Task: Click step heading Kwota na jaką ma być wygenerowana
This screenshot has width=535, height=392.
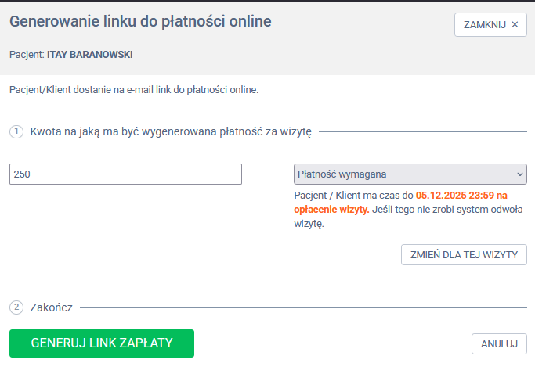Action: (171, 132)
